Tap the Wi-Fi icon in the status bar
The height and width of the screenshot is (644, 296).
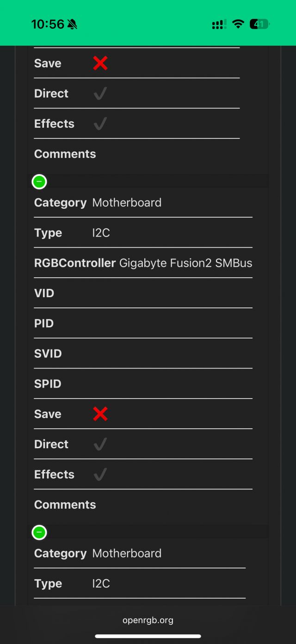tap(238, 24)
